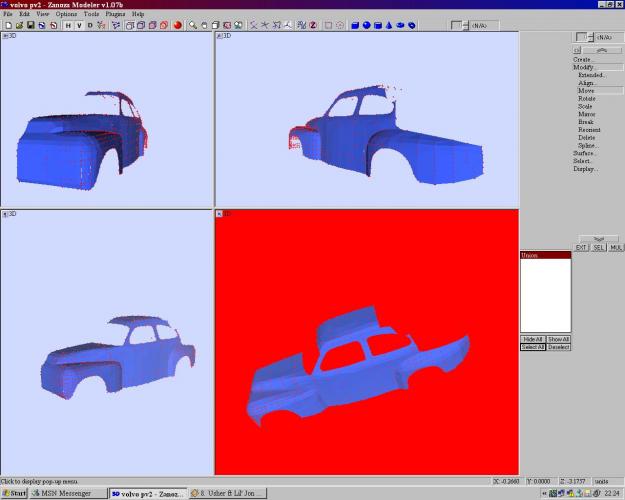Image resolution: width=625 pixels, height=500 pixels.
Task: Select the magnifier zoom tool icon
Action: (193, 25)
